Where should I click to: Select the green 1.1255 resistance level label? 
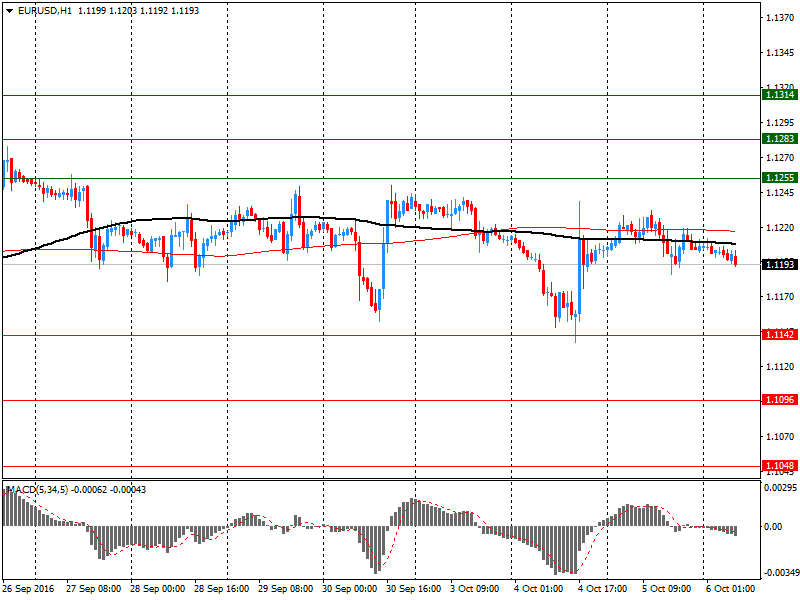point(780,178)
